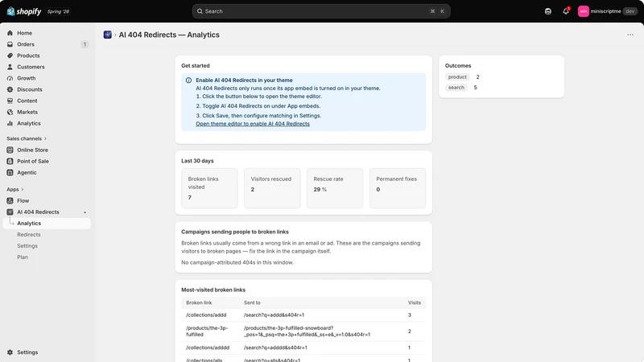Open the miniscriptme account menu
644x362 pixels.
pos(608,11)
